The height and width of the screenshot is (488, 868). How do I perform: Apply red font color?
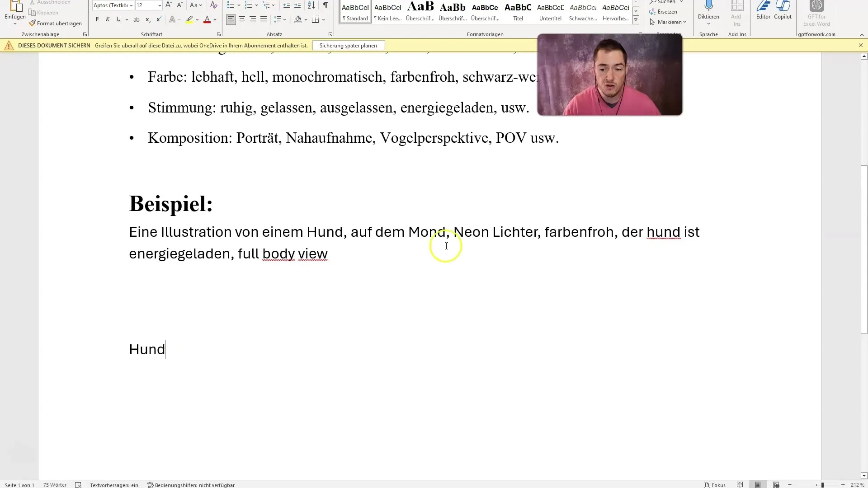click(207, 19)
